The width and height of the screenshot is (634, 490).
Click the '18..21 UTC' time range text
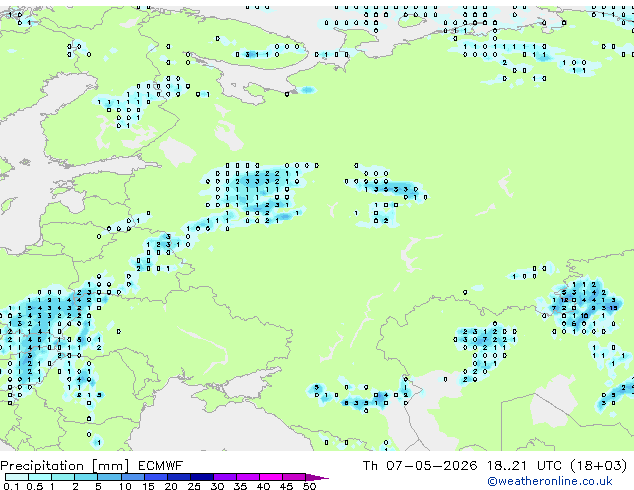pyautogui.click(x=524, y=466)
